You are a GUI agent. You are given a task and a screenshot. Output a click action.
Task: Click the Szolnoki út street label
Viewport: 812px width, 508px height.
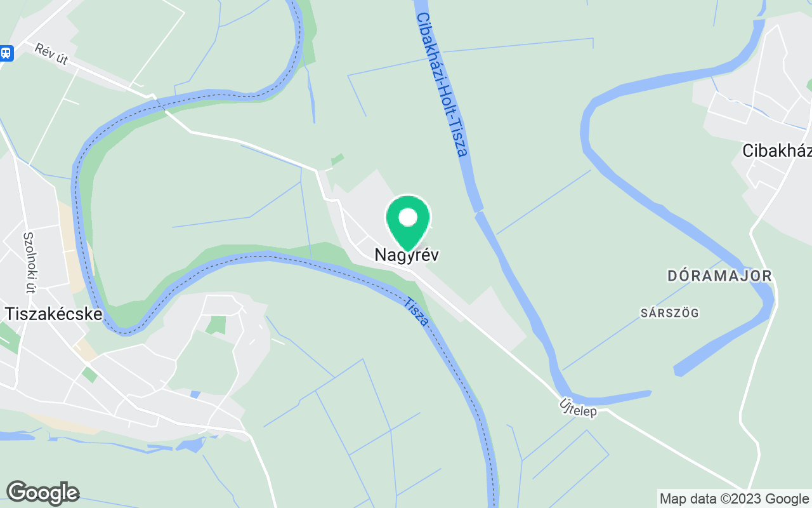[29, 262]
